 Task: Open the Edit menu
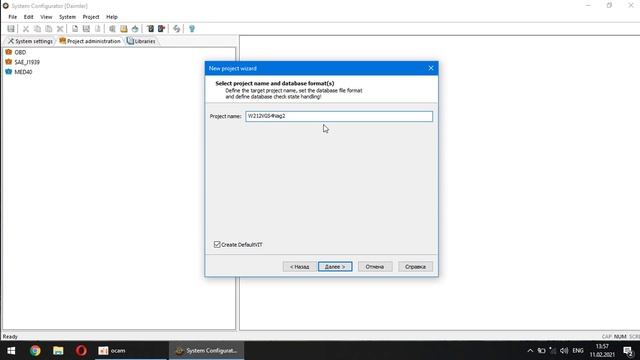[x=29, y=17]
